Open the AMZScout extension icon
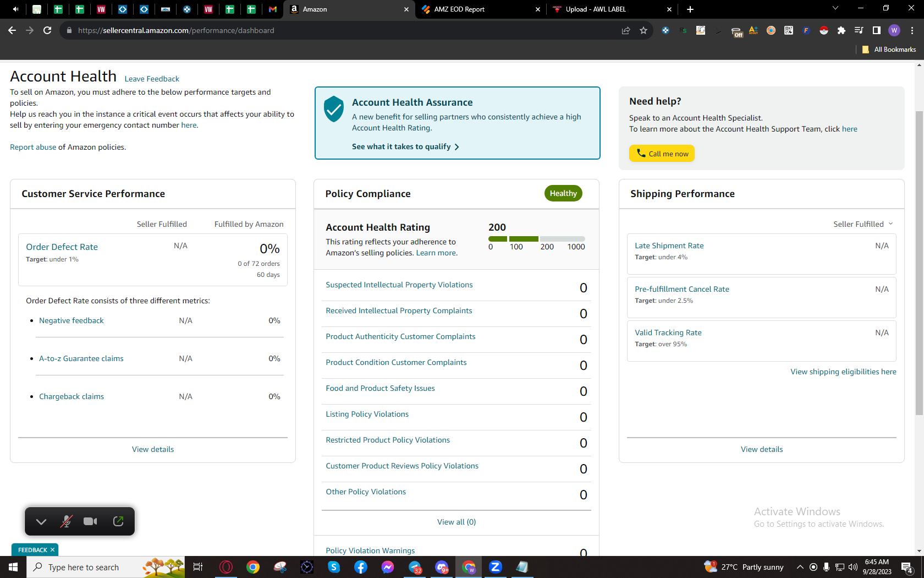This screenshot has height=578, width=924. click(754, 30)
